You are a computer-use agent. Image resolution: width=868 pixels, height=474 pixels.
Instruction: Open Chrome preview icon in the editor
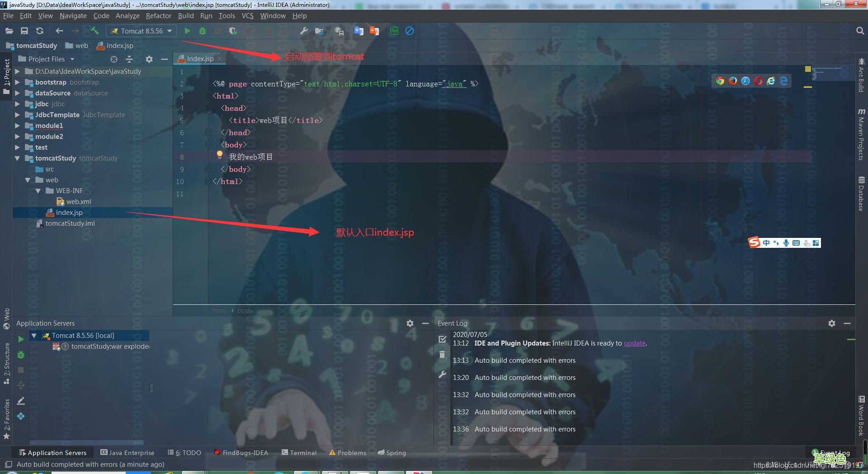(720, 81)
